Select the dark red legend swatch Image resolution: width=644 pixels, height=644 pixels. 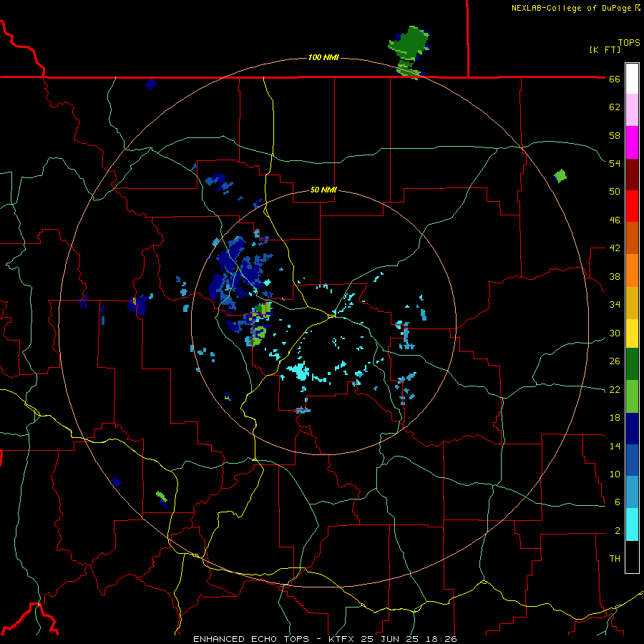tap(632, 174)
